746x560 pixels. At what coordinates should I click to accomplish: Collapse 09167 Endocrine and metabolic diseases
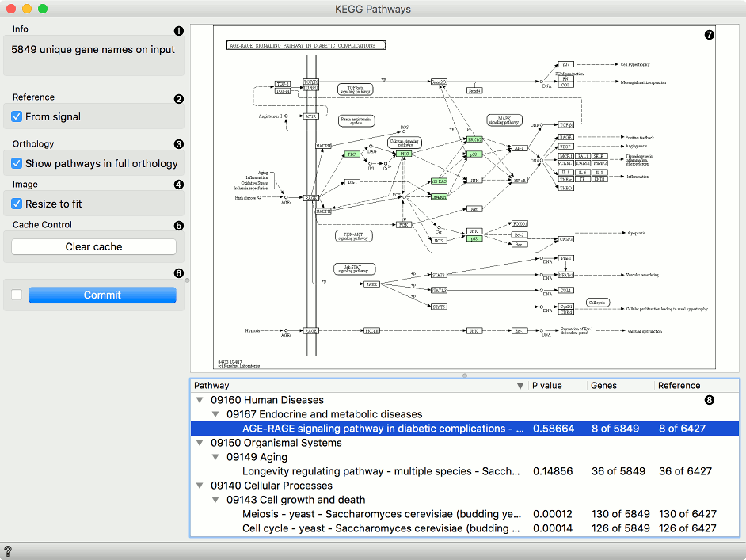pos(215,414)
